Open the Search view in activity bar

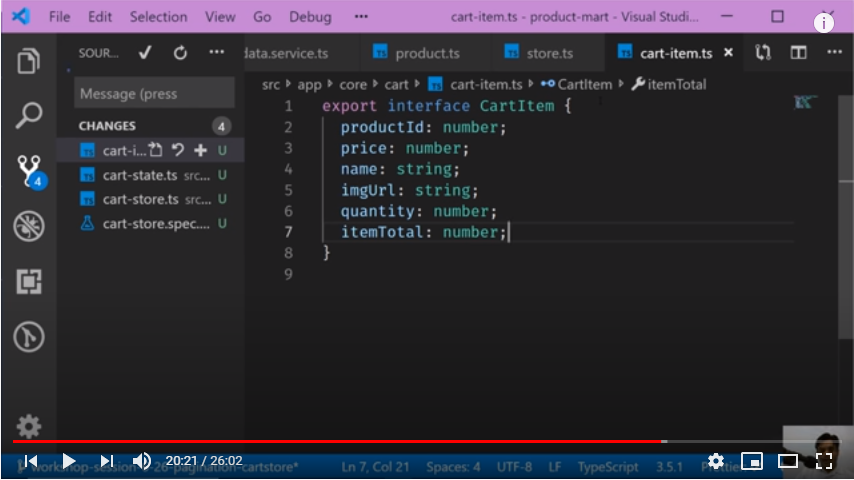pyautogui.click(x=28, y=115)
